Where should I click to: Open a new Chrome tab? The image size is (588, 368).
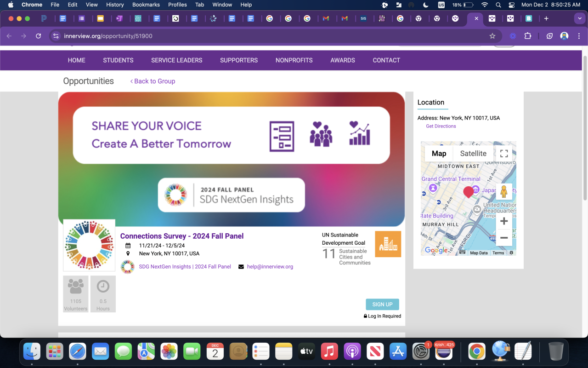pos(546,18)
